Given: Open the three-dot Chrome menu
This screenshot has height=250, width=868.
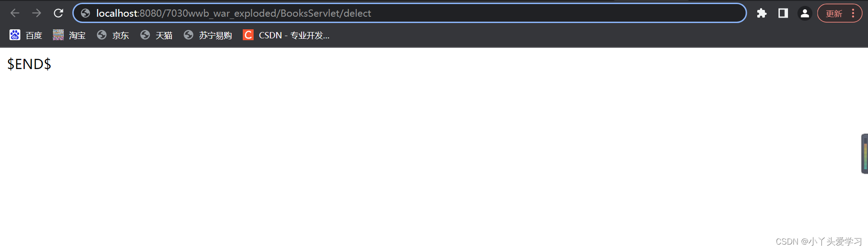Looking at the screenshot, I should pos(853,13).
